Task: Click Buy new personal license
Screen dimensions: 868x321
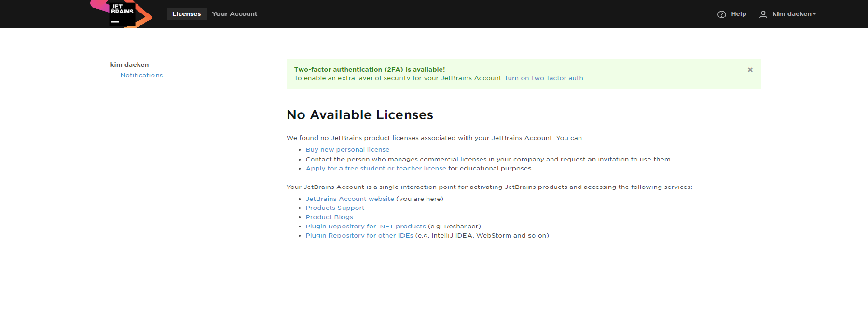Action: 347,150
